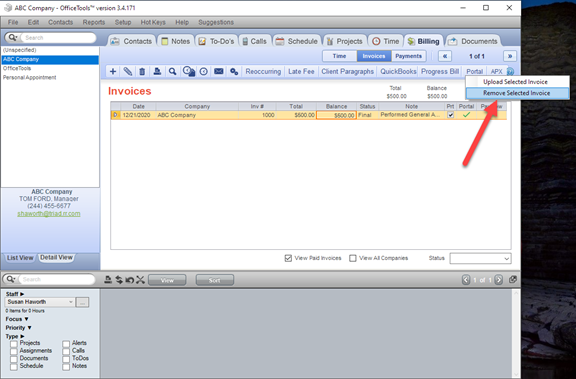
Task: Enable the Projects type filter
Action: (14, 344)
